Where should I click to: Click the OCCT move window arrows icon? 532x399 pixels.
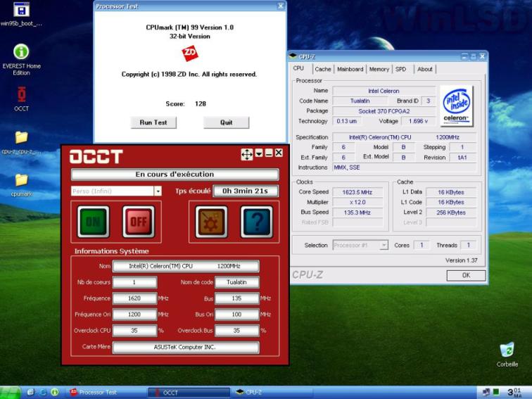click(x=246, y=154)
